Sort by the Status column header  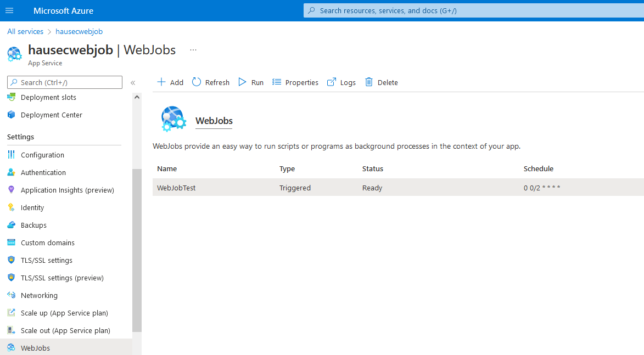tap(373, 168)
